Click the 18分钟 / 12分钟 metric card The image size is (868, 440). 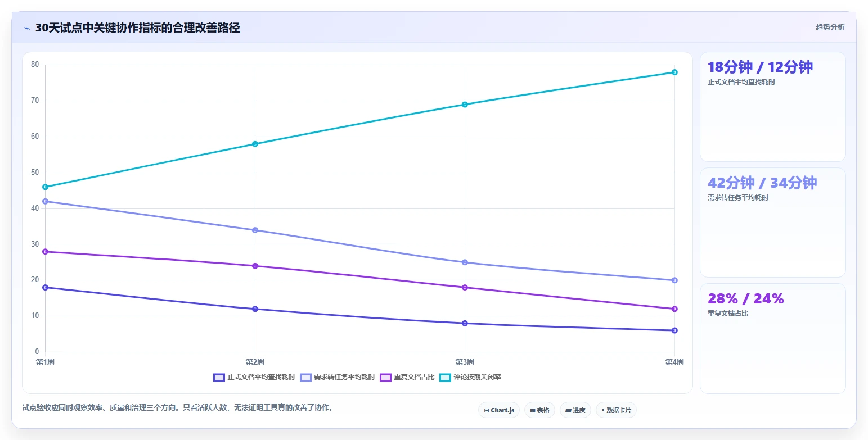[772, 107]
